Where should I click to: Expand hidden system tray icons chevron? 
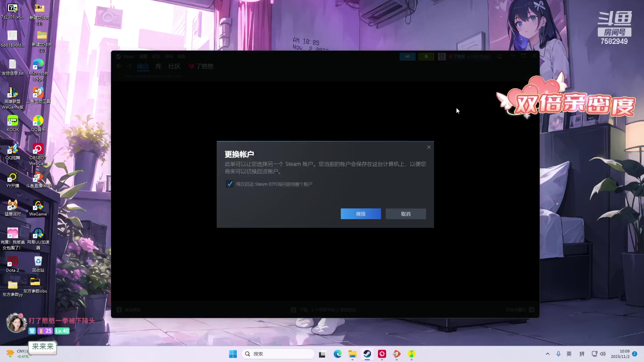[547, 354]
